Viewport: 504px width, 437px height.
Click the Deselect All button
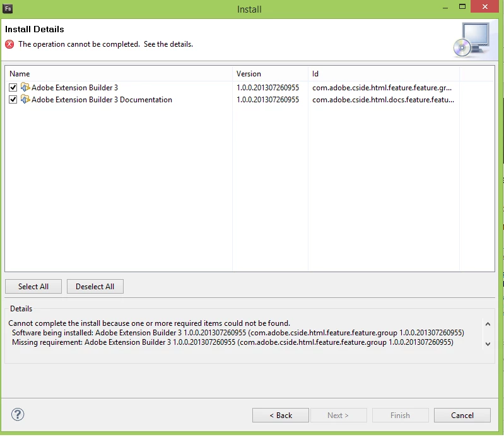95,287
